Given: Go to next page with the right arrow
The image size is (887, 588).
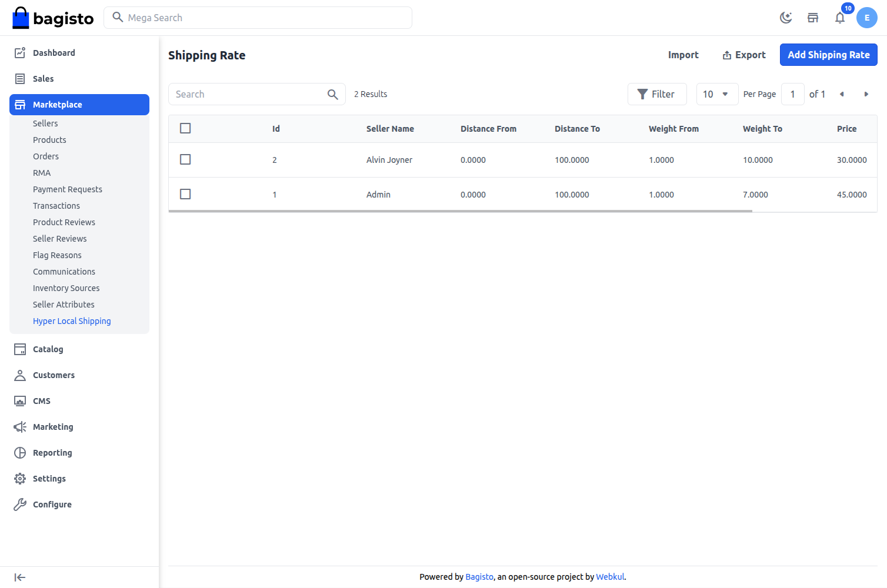Looking at the screenshot, I should (866, 94).
